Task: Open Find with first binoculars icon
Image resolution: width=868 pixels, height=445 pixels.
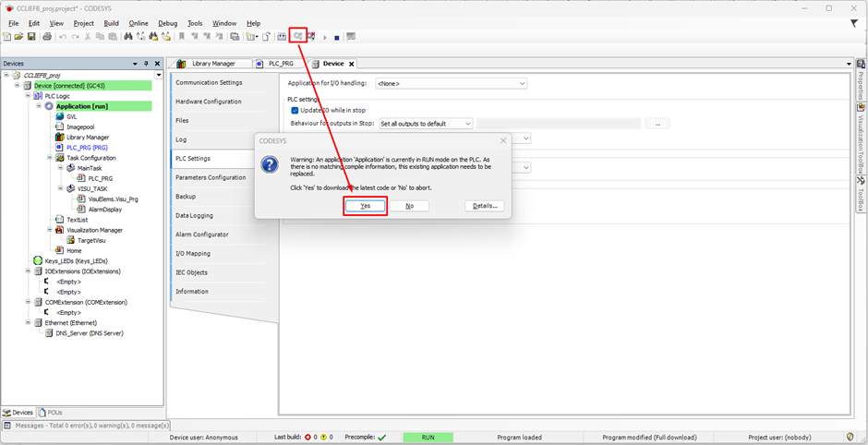Action: coord(128,37)
